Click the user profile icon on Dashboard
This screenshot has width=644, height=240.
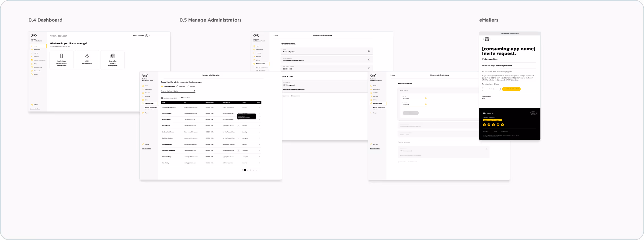pyautogui.click(x=147, y=36)
